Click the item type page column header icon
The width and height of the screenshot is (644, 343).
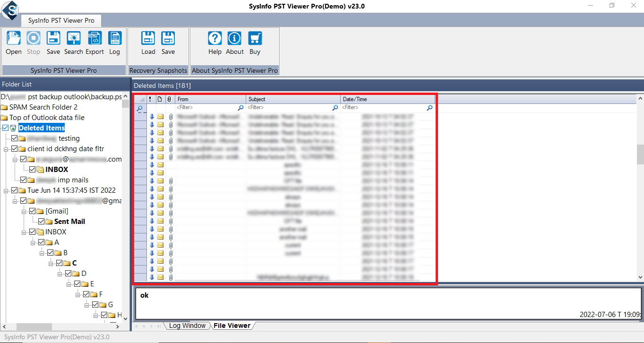click(160, 99)
